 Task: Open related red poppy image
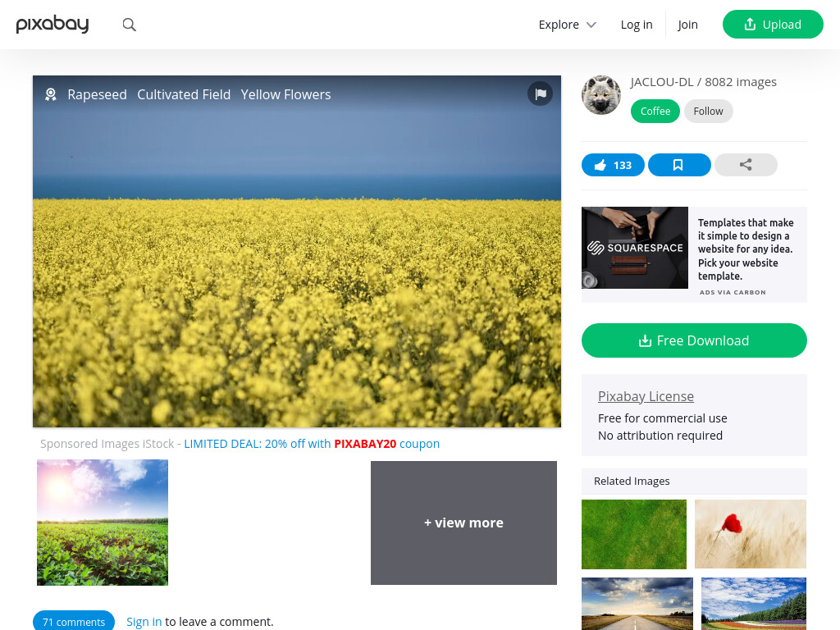pyautogui.click(x=750, y=534)
